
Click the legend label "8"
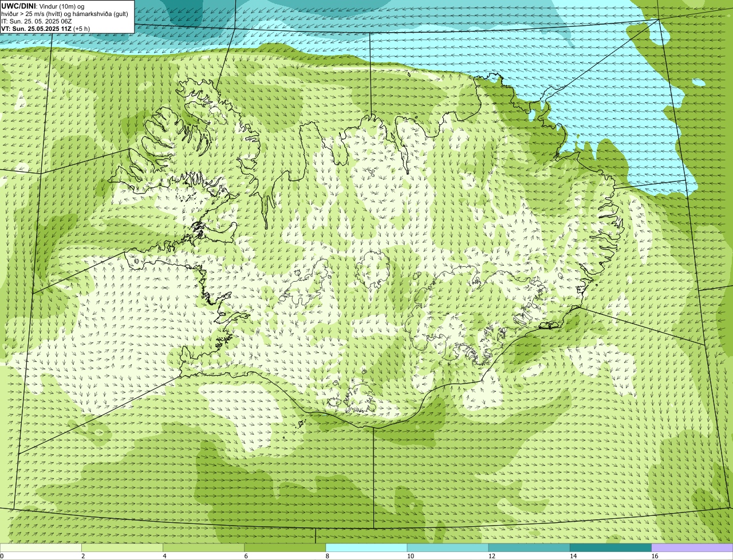pyautogui.click(x=328, y=556)
